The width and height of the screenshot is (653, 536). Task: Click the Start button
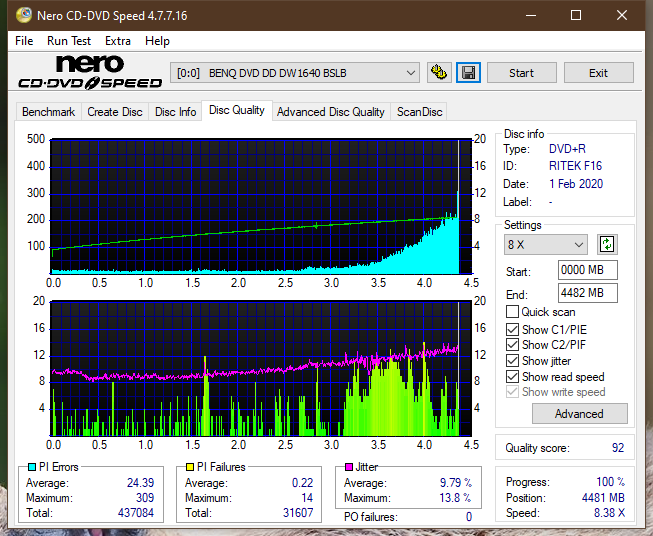(521, 73)
